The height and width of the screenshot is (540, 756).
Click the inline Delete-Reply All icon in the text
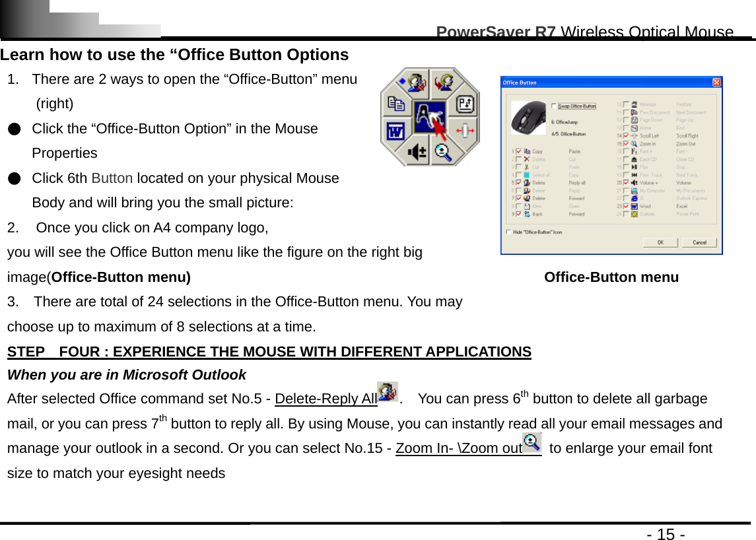(388, 391)
